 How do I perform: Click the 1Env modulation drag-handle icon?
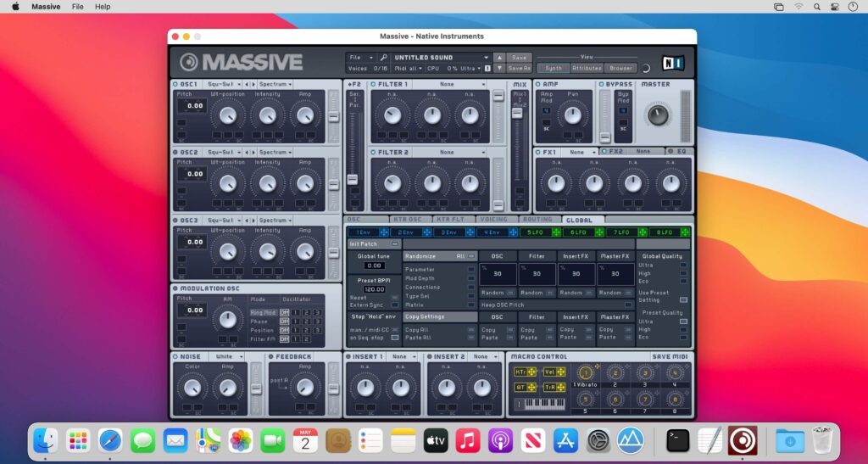[x=384, y=232]
